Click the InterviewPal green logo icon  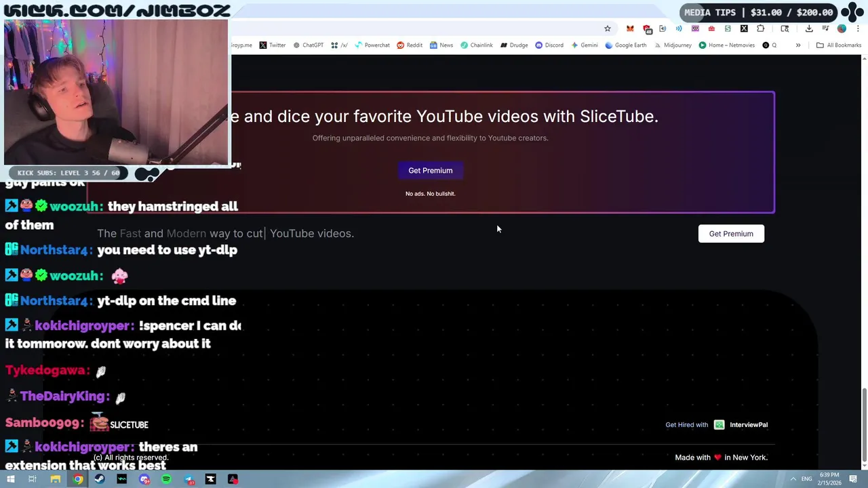coord(719,425)
